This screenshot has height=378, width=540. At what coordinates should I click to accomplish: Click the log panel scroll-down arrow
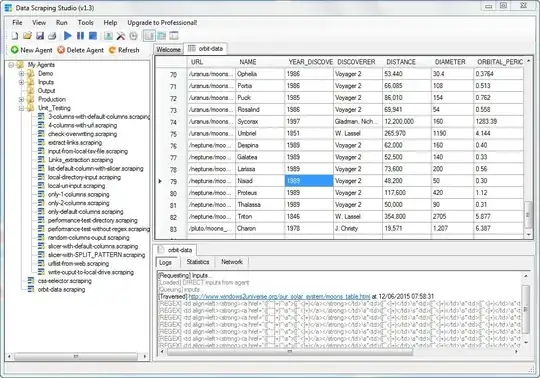point(526,343)
